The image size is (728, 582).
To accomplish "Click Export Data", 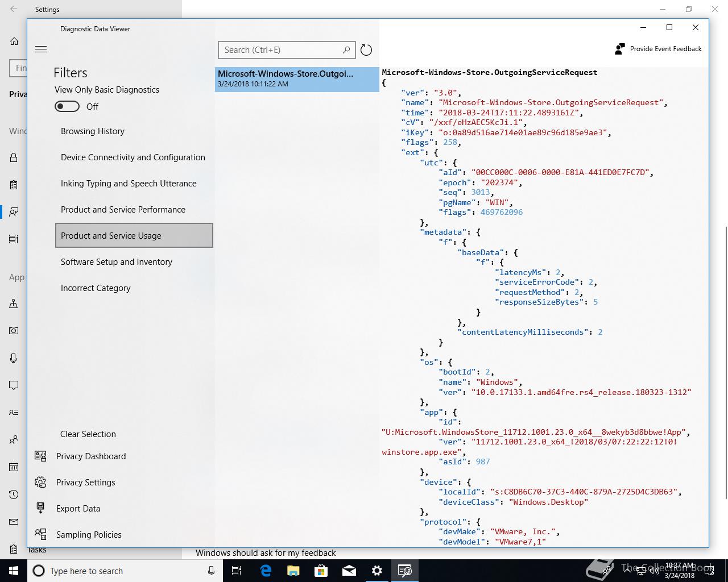I will pyautogui.click(x=78, y=509).
